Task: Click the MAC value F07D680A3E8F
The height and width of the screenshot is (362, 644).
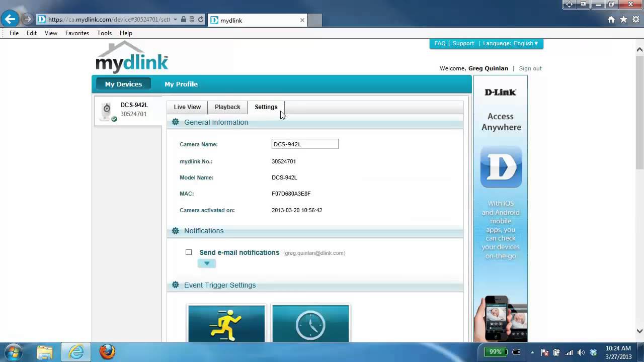Action: tap(291, 194)
